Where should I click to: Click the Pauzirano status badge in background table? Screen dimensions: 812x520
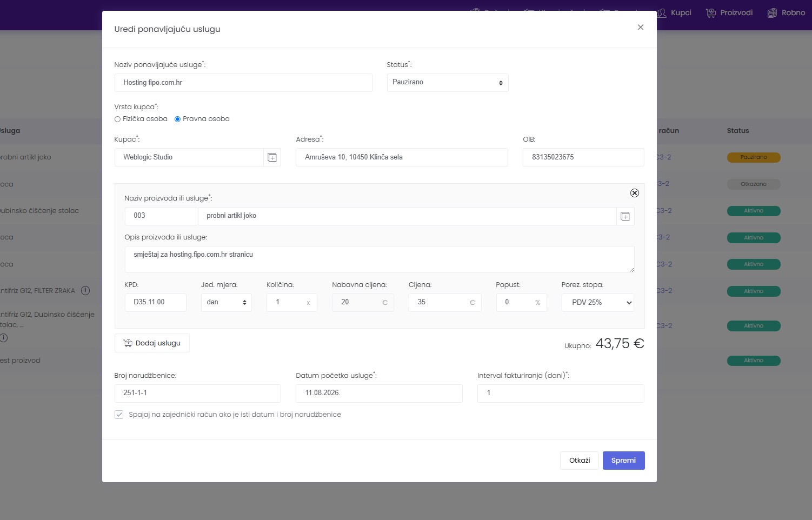(754, 157)
